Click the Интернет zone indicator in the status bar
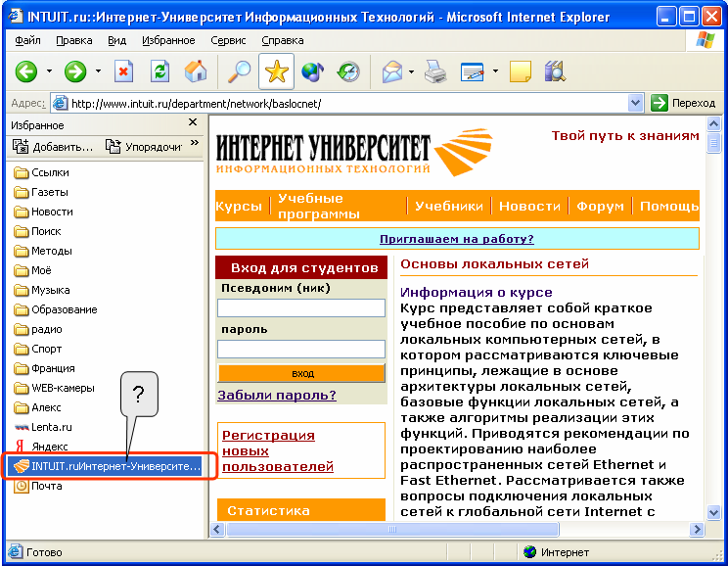This screenshot has height=566, width=728. click(556, 552)
